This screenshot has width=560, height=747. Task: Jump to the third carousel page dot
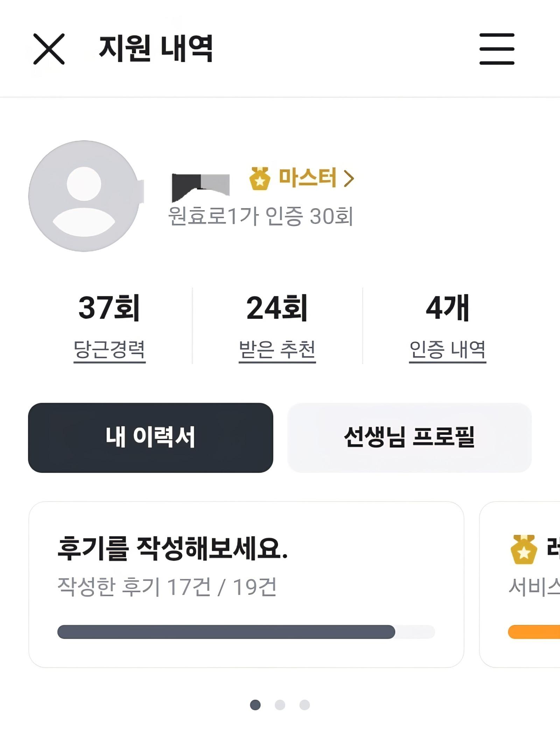click(x=304, y=705)
